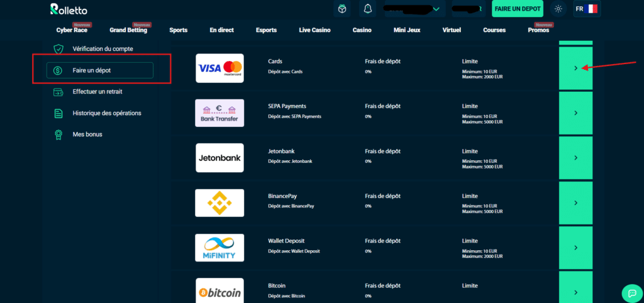Click the wallet icon for Effectuer un retrait

tap(58, 92)
